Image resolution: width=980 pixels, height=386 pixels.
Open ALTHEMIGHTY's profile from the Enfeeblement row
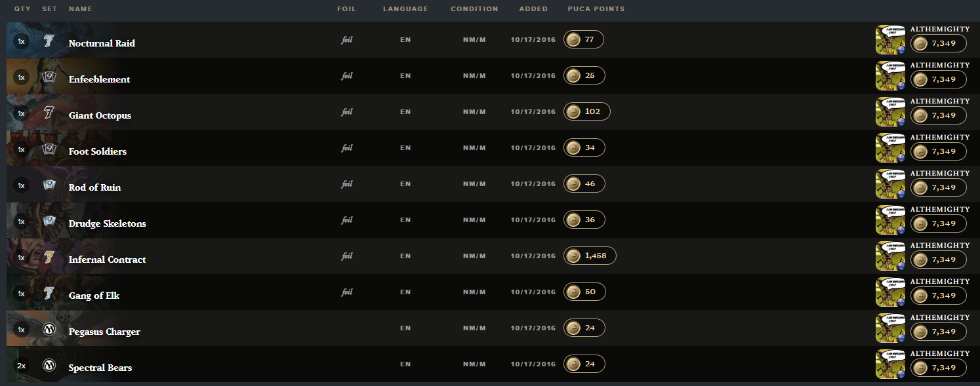[940, 66]
